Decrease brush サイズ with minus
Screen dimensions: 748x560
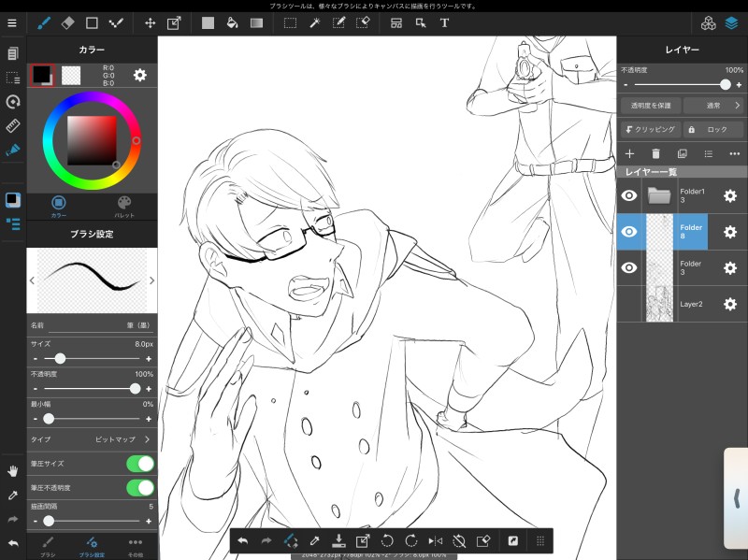click(36, 359)
